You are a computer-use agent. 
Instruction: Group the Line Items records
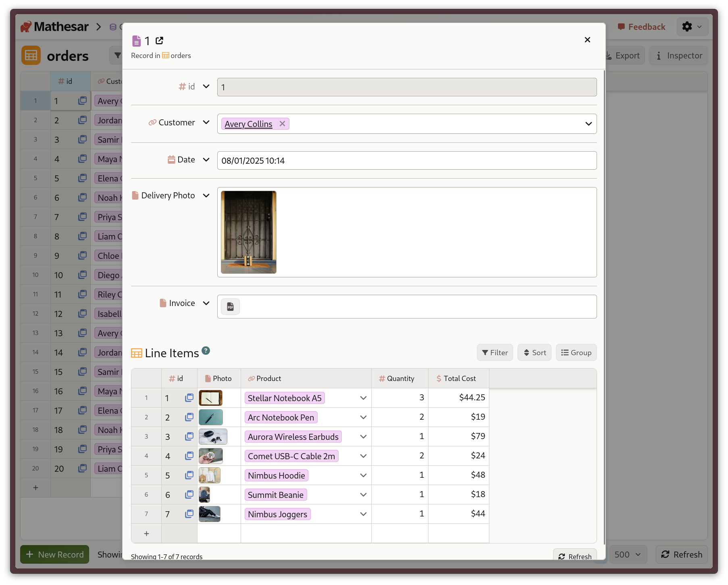(576, 352)
